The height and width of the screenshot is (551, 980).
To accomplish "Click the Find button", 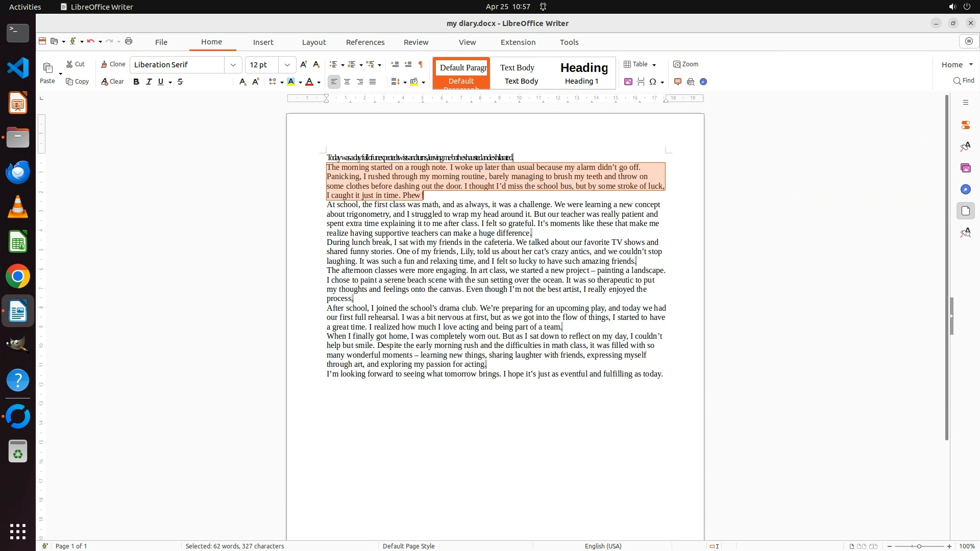I will [x=964, y=81].
